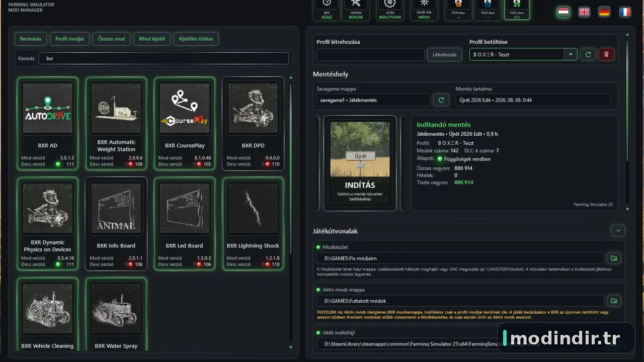This screenshot has height=362, width=644.
Task: Start the game via the INDÍTÁS card
Action: (x=360, y=163)
